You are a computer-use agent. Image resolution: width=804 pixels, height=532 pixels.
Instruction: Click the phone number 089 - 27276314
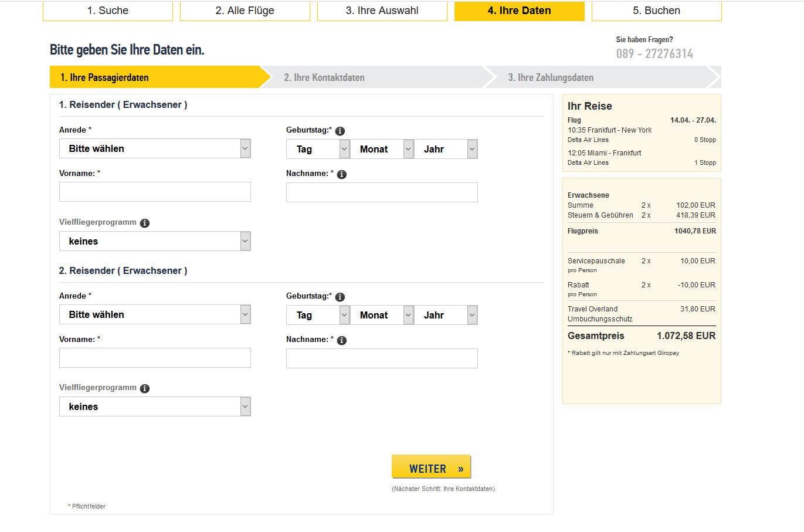[x=654, y=53]
